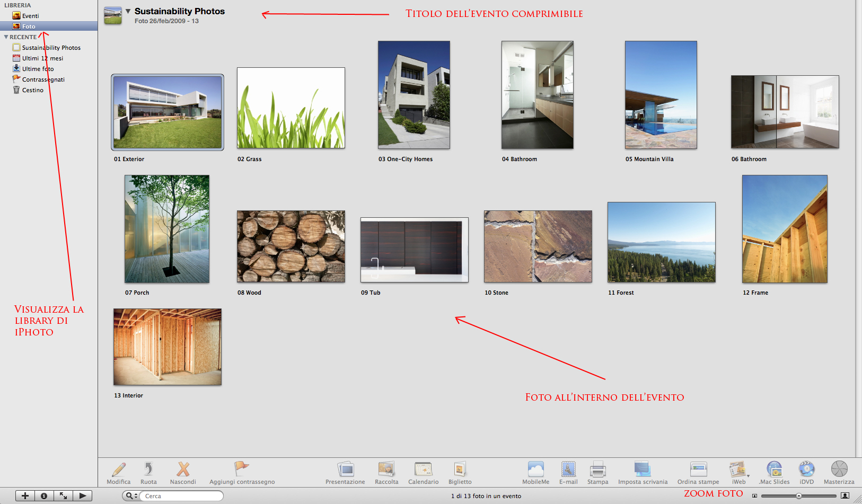Viewport: 862px width, 504px height.
Task: Click the Sustainability Photos event title
Action: point(180,11)
